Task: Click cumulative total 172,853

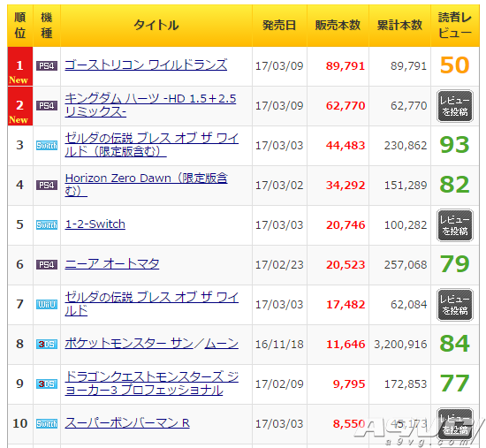Action: point(406,383)
